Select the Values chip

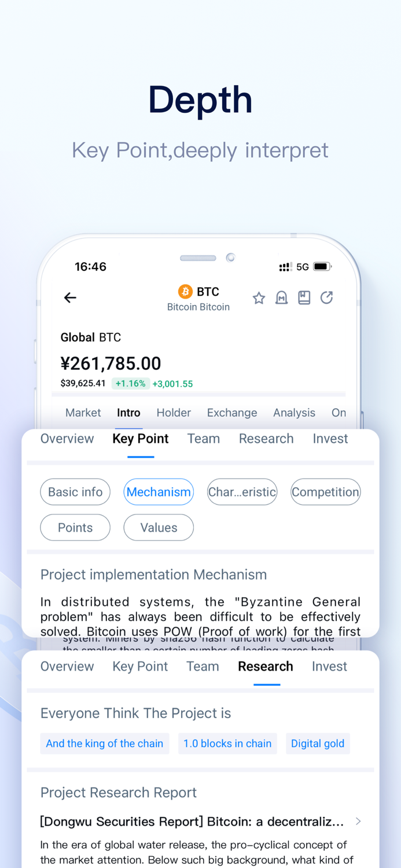pos(159,527)
